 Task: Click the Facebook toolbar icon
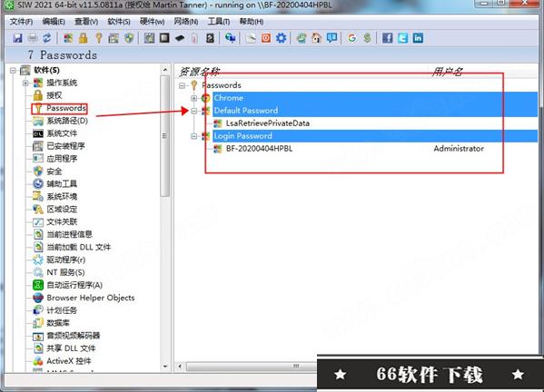point(388,38)
